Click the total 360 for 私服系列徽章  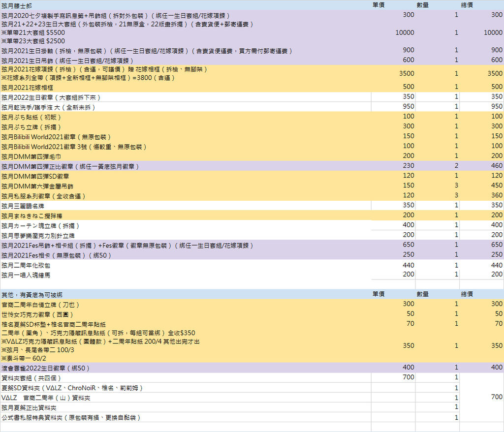497,195
